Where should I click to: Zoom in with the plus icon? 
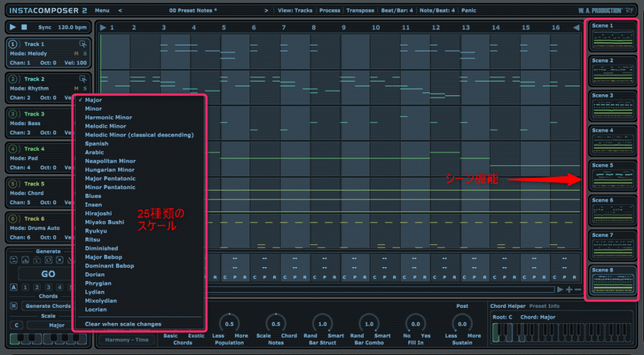[569, 290]
